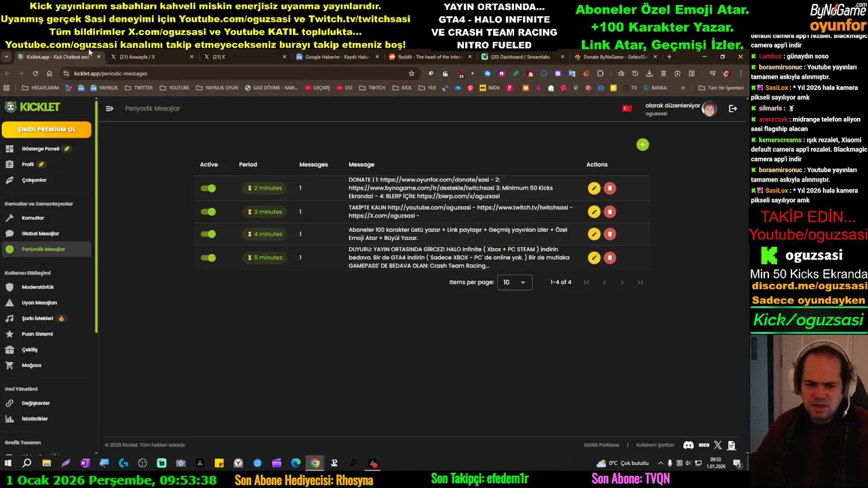Image resolution: width=868 pixels, height=488 pixels.
Task: Click the browser home button
Action: tap(50, 73)
